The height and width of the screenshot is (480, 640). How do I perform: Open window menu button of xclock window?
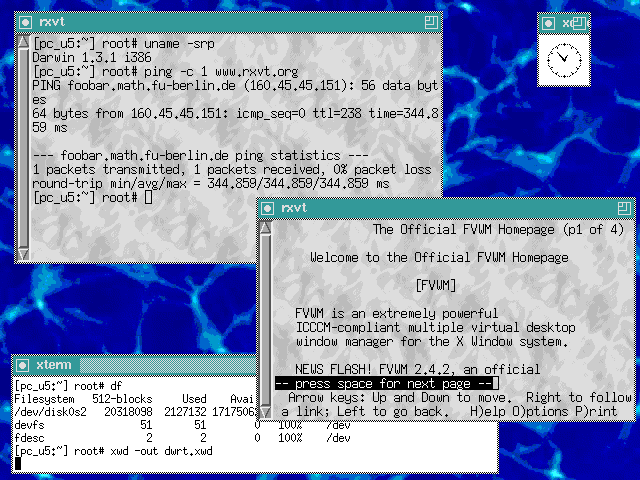(x=548, y=24)
